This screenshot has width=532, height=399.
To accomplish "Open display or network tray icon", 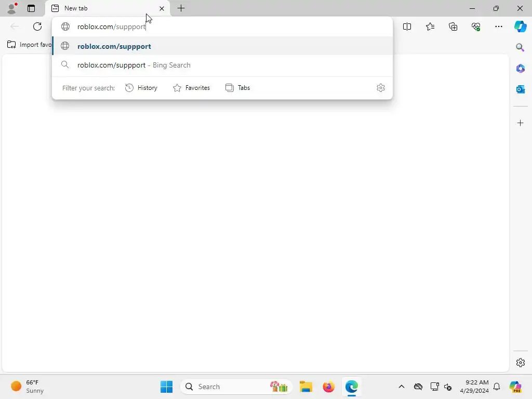I will point(434,387).
